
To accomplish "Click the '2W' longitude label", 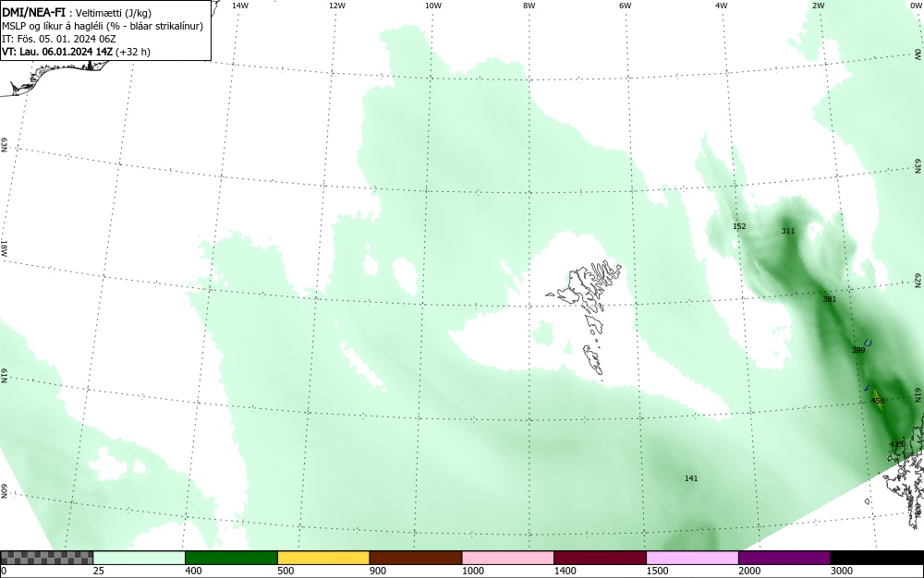I will [x=818, y=6].
